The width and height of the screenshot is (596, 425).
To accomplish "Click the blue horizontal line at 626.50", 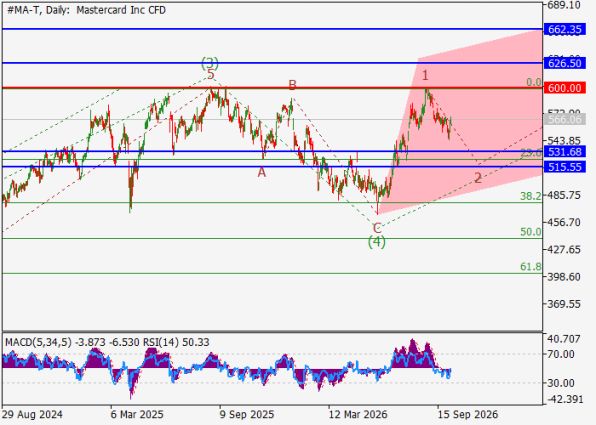I will point(272,63).
